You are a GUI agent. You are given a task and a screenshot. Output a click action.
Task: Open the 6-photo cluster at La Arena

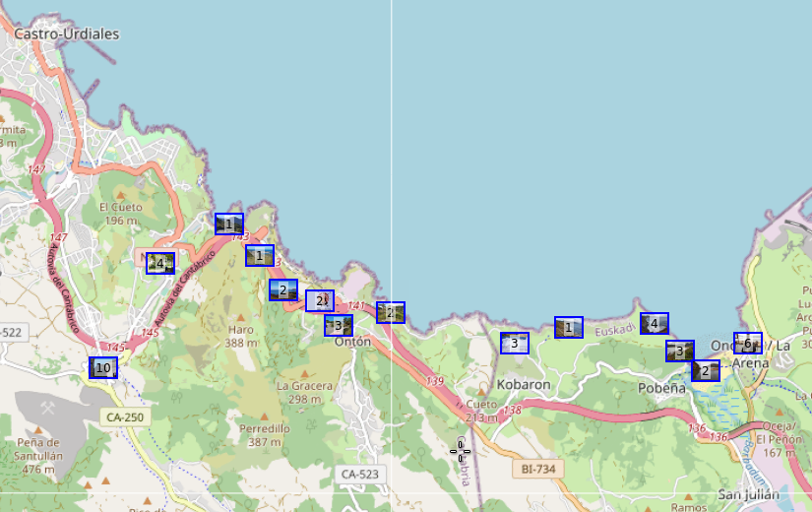pyautogui.click(x=748, y=344)
